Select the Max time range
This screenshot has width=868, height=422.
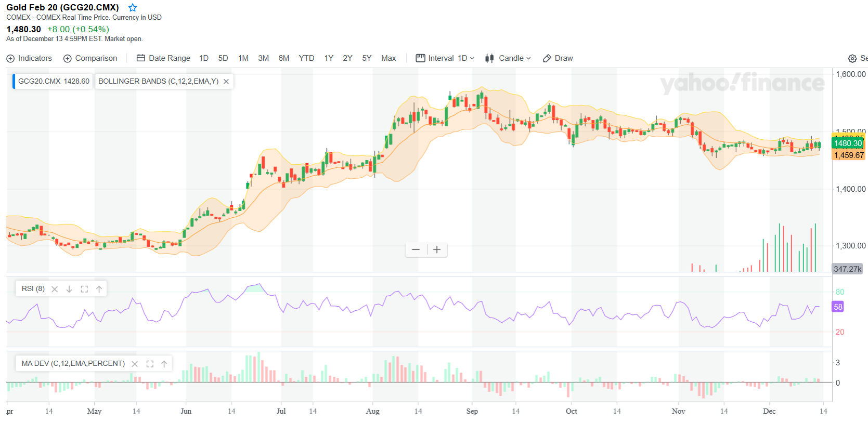(388, 58)
